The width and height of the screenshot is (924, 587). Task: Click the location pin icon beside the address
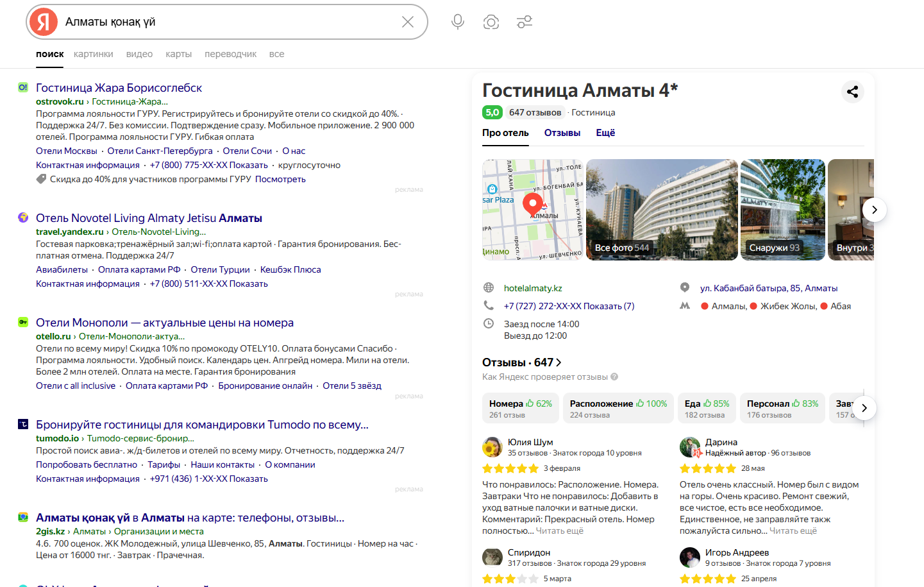(685, 287)
